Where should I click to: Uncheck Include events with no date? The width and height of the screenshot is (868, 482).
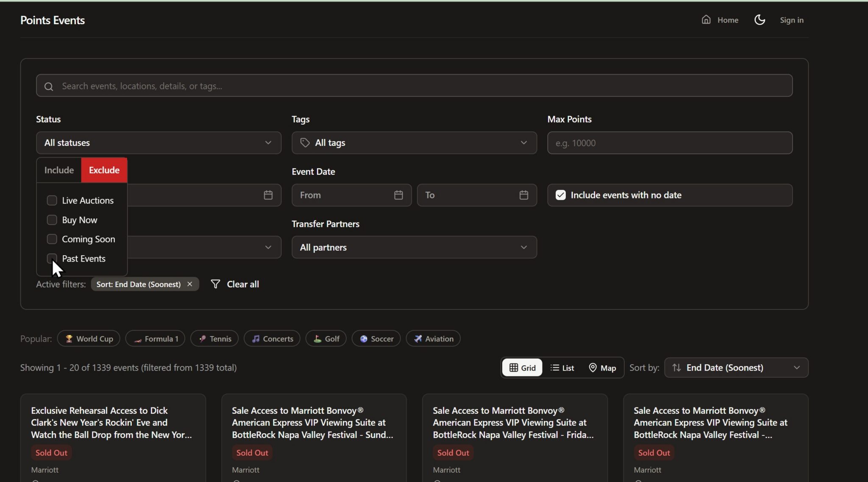click(560, 195)
